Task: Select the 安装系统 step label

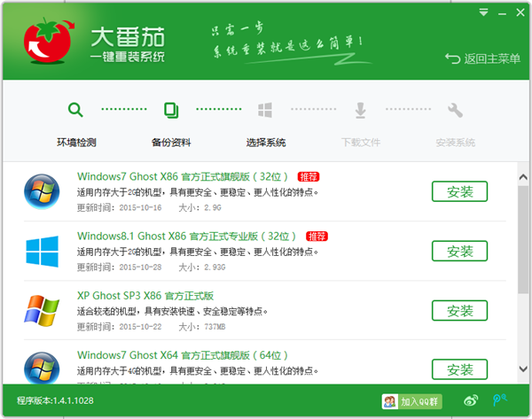Action: [456, 143]
